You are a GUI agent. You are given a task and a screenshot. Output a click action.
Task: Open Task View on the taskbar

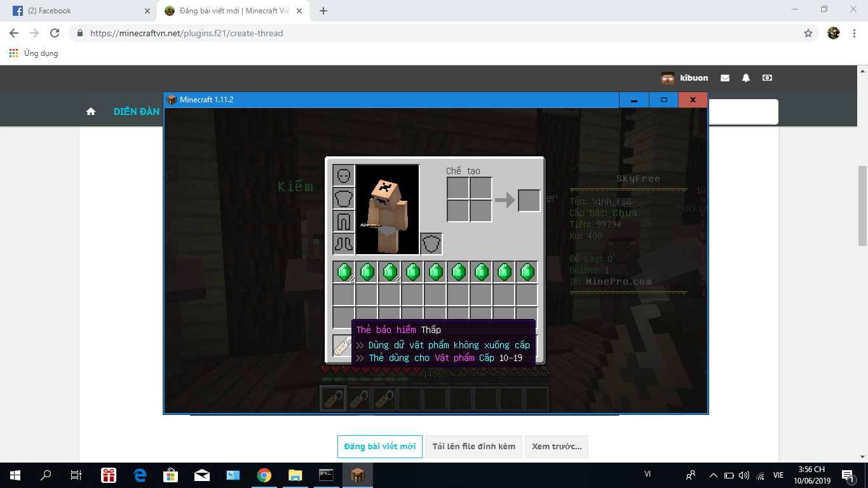(x=76, y=475)
